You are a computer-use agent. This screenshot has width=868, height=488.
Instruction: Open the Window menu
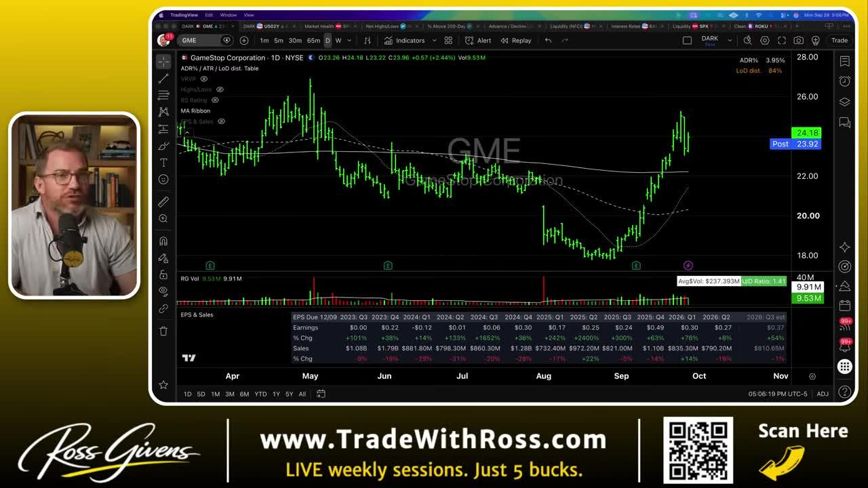coord(229,15)
